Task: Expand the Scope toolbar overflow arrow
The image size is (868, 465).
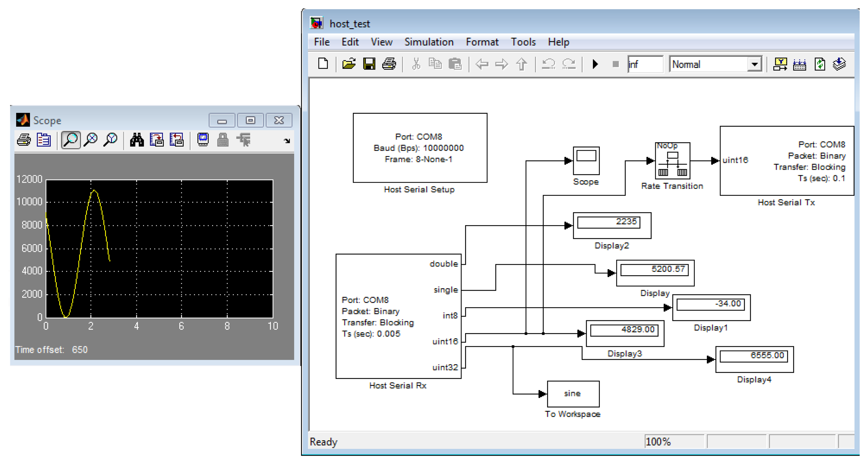Action: coord(287,141)
